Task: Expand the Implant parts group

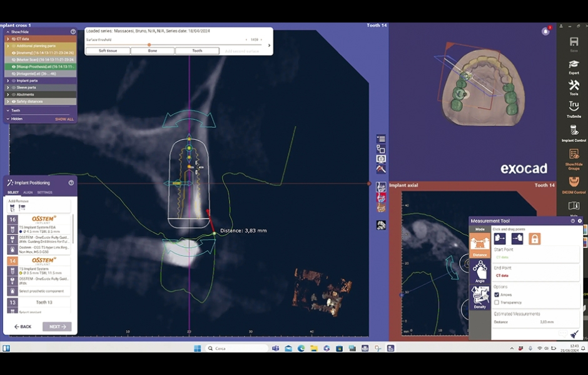Action: (8, 81)
